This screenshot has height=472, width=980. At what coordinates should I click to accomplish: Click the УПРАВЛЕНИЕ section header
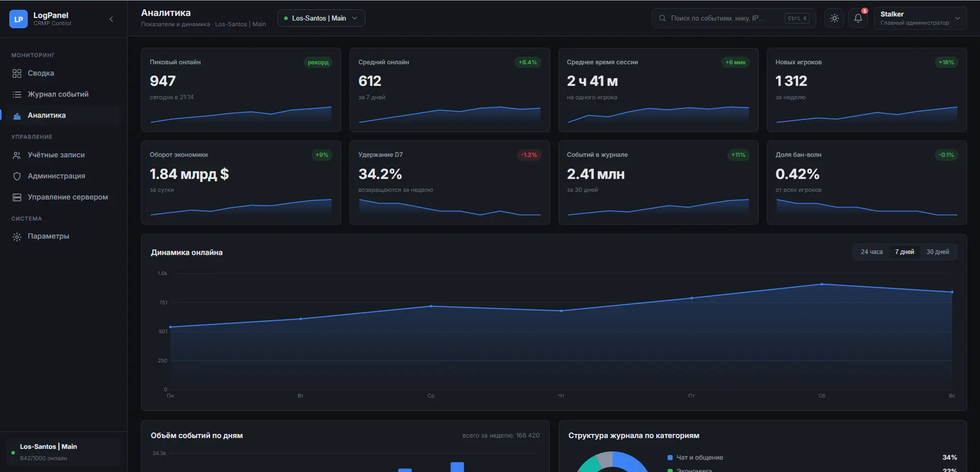[32, 137]
